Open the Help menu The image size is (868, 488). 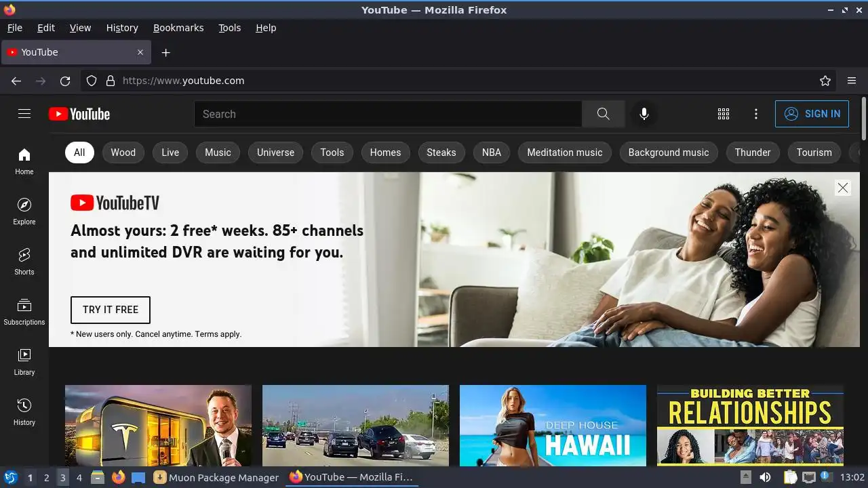tap(266, 28)
